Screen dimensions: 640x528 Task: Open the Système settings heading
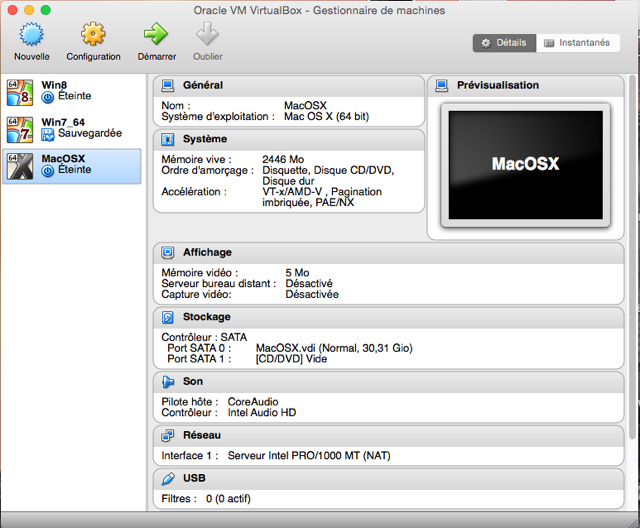click(205, 139)
